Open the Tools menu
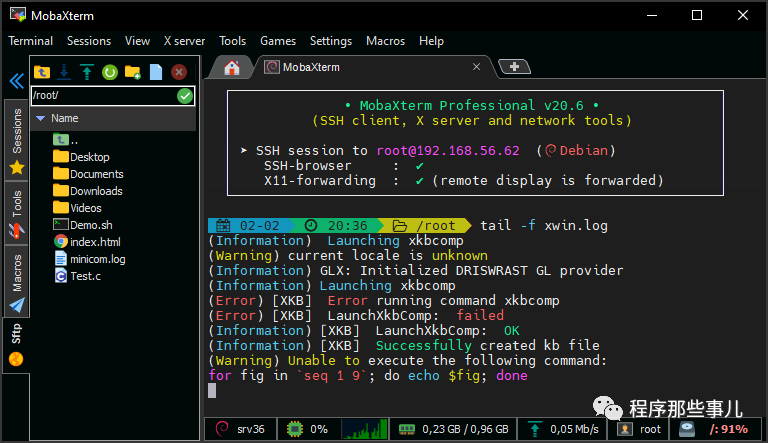Screen dimensions: 768x443 tap(232, 41)
